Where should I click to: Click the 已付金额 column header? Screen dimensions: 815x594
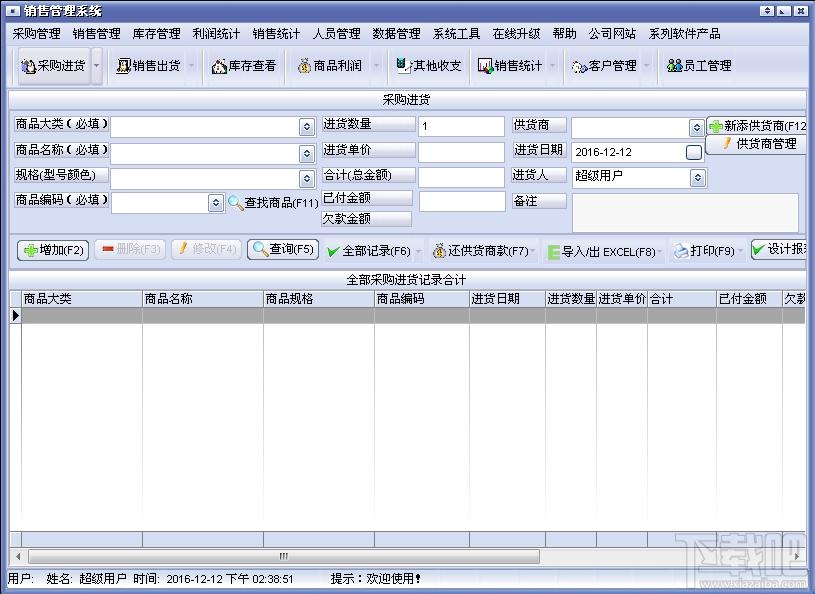pyautogui.click(x=749, y=299)
